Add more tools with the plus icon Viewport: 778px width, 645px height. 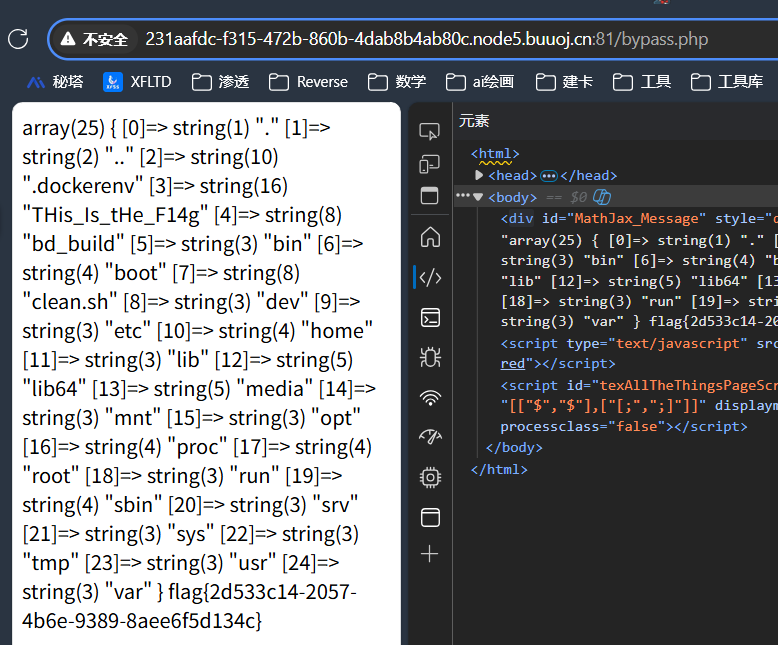(430, 554)
